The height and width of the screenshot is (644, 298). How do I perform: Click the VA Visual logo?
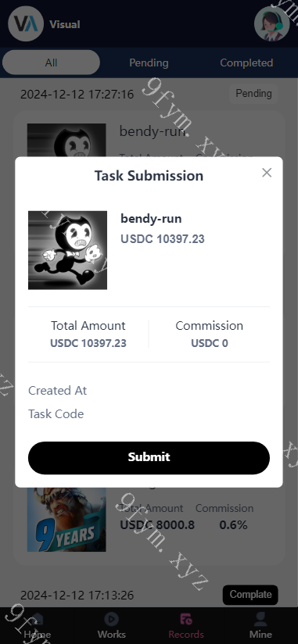pyautogui.click(x=26, y=23)
